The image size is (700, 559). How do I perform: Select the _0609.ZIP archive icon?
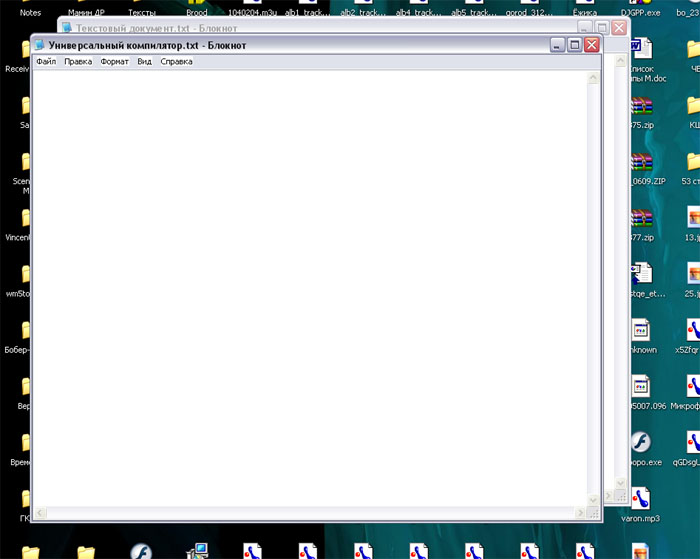(642, 162)
